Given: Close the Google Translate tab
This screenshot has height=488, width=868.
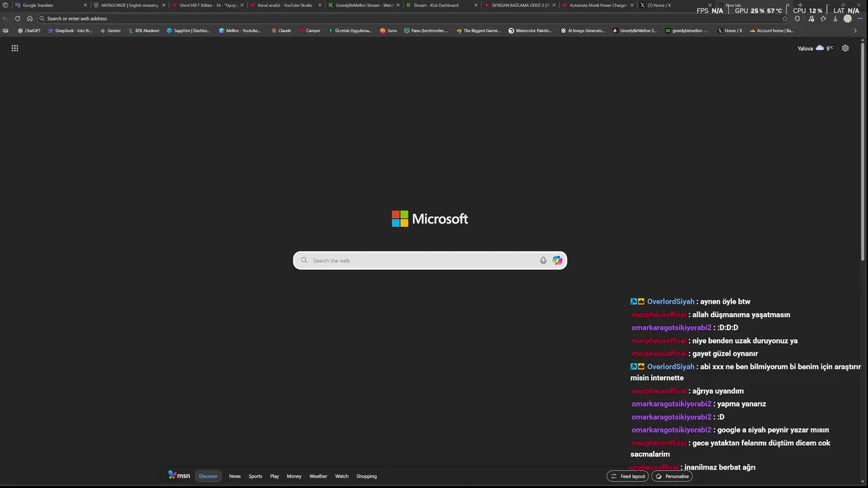Looking at the screenshot, I should [x=85, y=5].
